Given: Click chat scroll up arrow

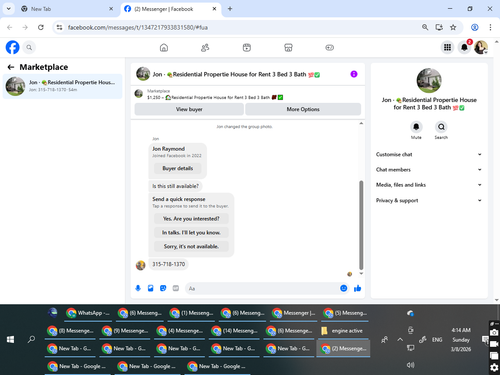Looking at the screenshot, I should [361, 124].
